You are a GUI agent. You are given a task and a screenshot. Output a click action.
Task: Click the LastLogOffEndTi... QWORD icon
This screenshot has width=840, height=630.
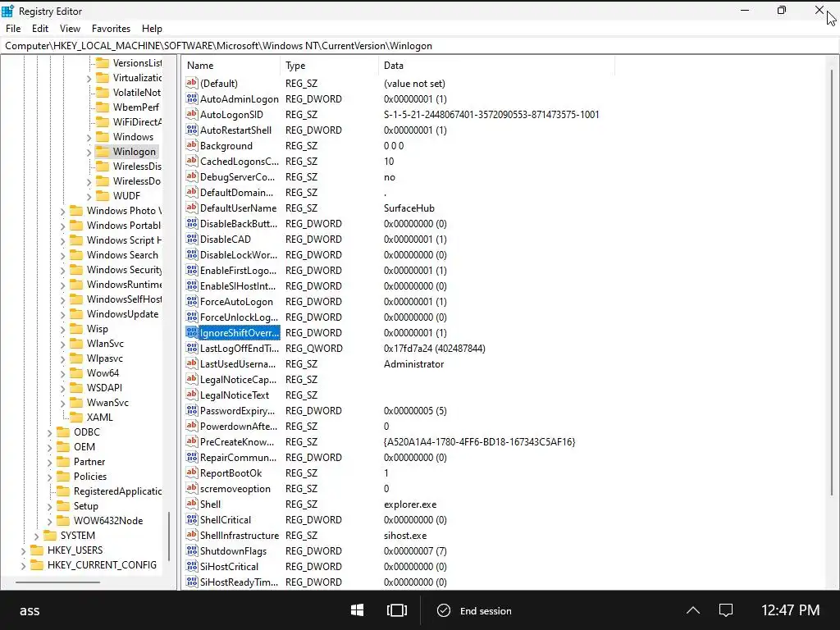(x=192, y=348)
